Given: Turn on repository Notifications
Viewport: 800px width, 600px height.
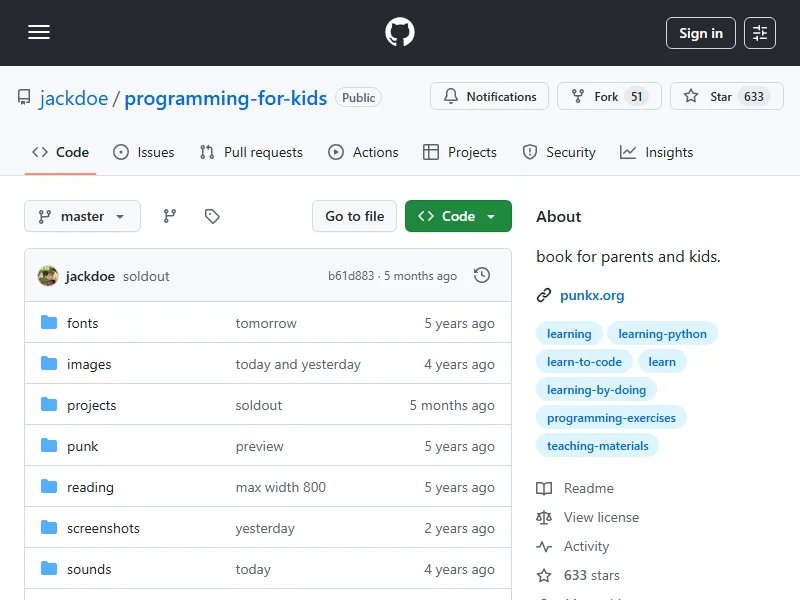Looking at the screenshot, I should click(489, 97).
